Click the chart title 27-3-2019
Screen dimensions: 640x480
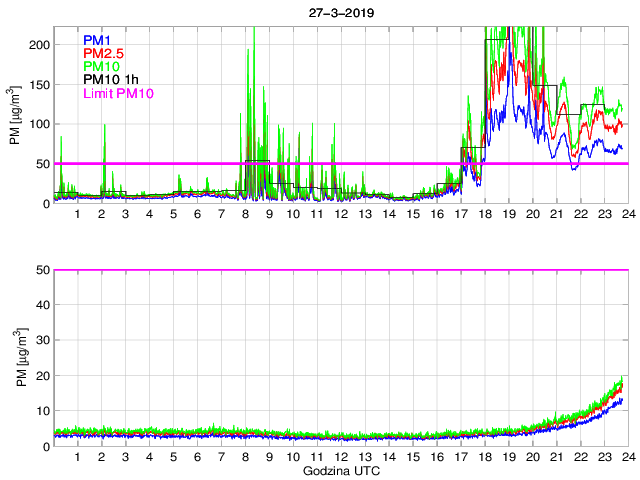tap(340, 14)
